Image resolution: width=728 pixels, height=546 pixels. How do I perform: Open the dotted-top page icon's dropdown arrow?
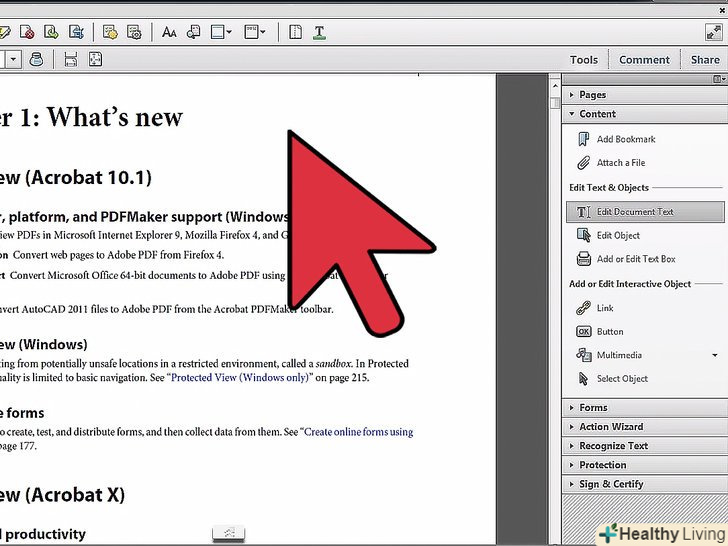click(263, 32)
